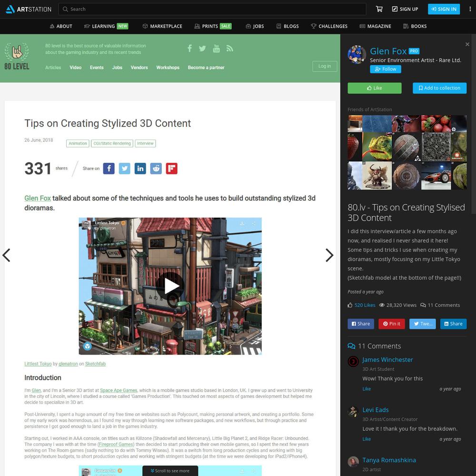Open 80 Level's YouTube channel icon
Screen dimensions: 476x476
(216, 48)
